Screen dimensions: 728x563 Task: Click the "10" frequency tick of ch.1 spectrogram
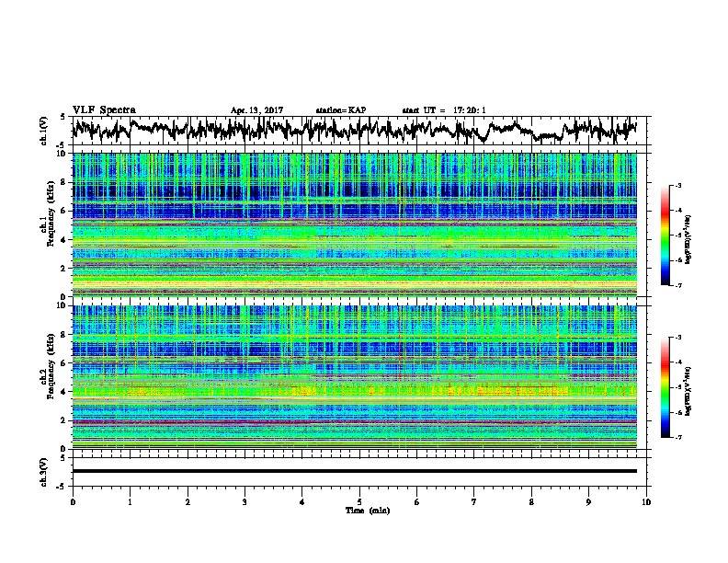point(62,154)
